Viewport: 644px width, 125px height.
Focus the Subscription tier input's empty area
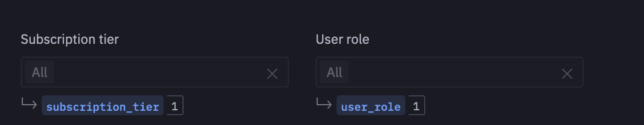pyautogui.click(x=159, y=72)
